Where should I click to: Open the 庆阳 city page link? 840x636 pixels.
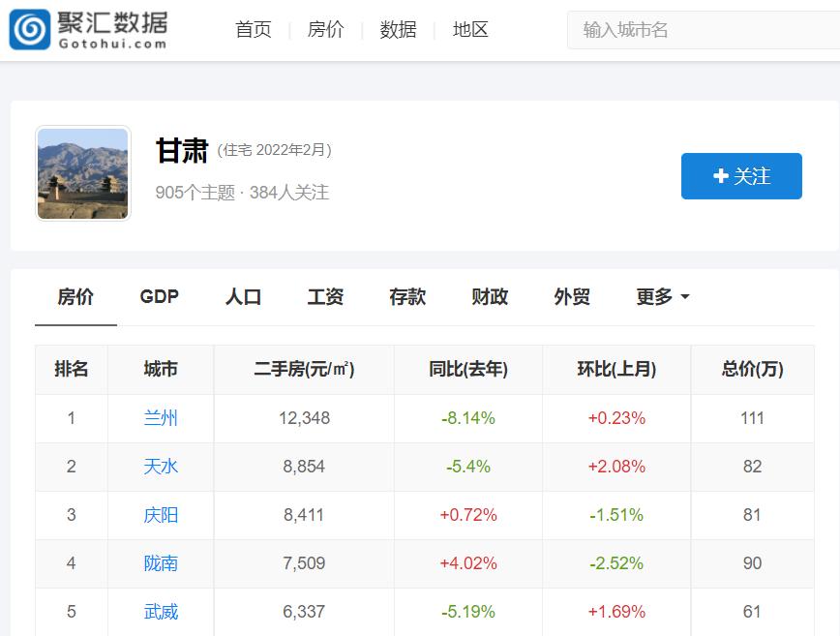(161, 515)
